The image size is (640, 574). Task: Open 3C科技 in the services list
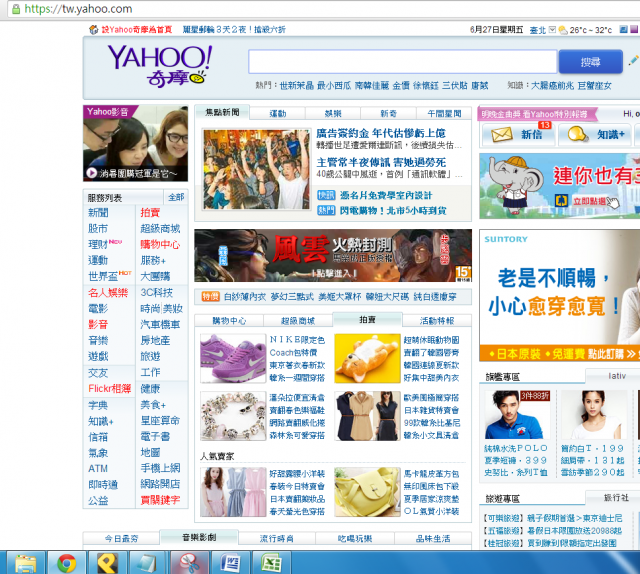[x=156, y=292]
